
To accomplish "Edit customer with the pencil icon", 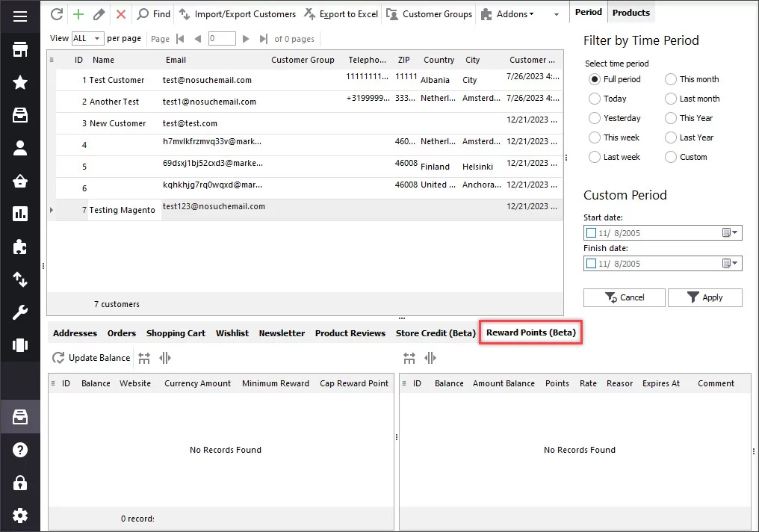I will coord(99,14).
